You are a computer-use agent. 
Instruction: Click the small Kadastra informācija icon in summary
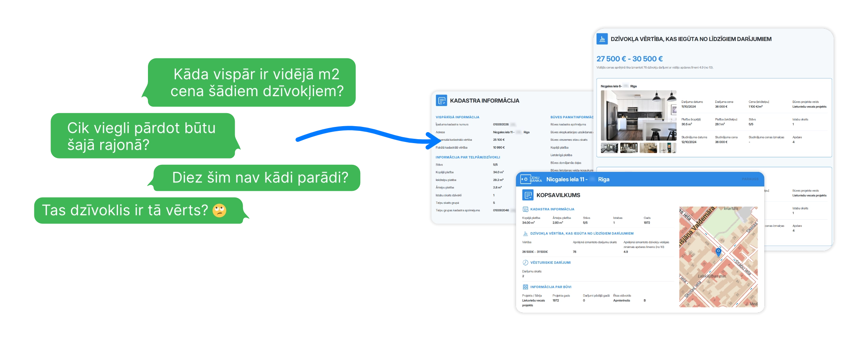(x=525, y=209)
